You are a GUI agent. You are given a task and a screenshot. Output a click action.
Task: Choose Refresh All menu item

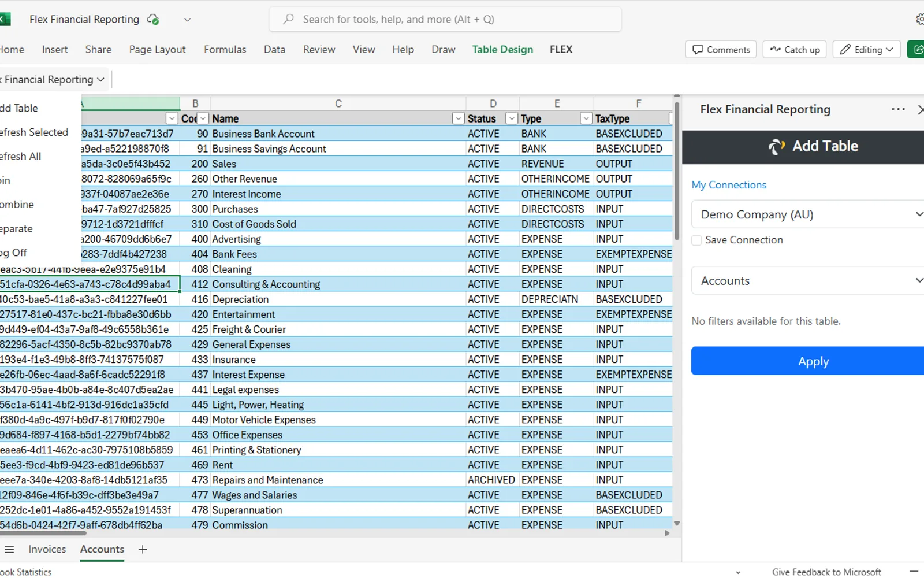(21, 156)
